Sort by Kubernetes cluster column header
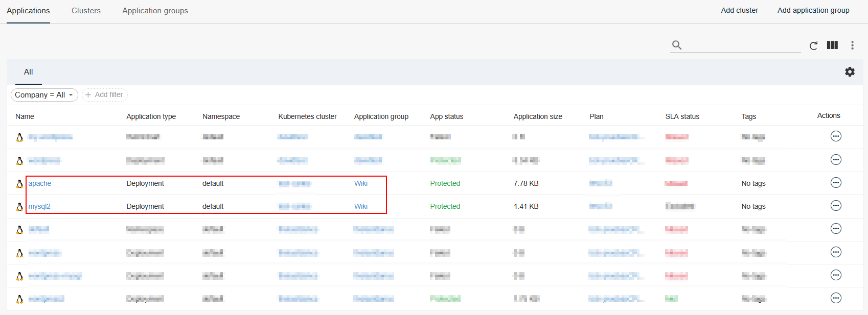The image size is (868, 315). (307, 116)
